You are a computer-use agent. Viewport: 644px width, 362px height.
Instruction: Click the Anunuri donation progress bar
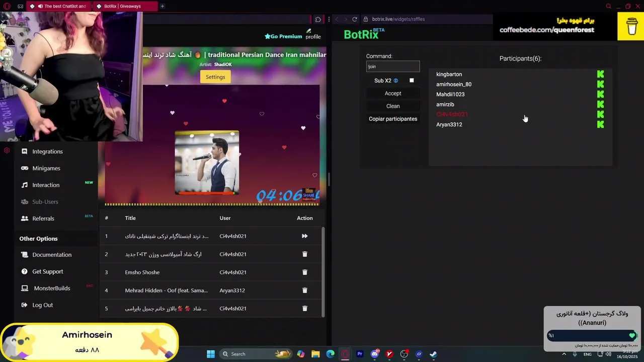[592, 335]
